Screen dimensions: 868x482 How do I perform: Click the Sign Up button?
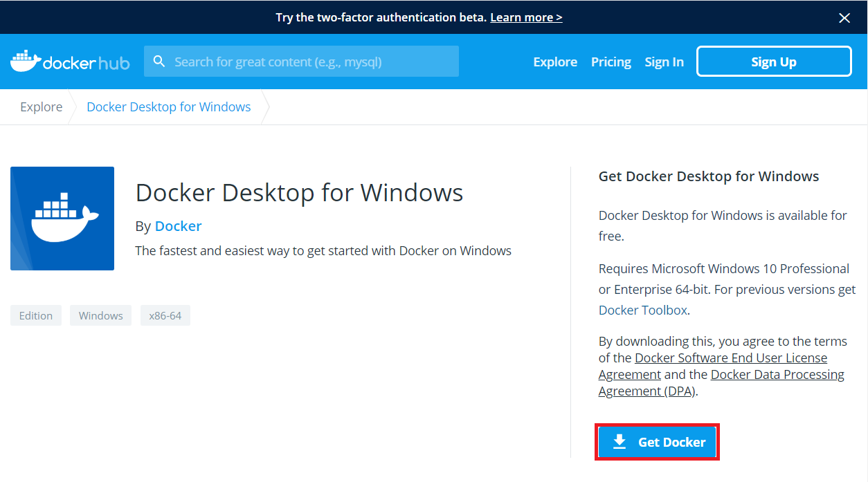pos(774,62)
